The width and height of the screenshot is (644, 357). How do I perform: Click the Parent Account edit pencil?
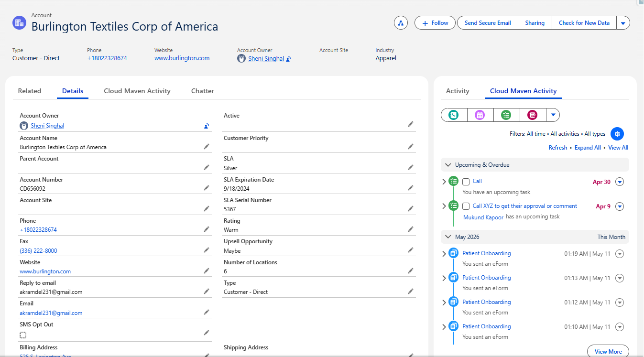click(207, 167)
